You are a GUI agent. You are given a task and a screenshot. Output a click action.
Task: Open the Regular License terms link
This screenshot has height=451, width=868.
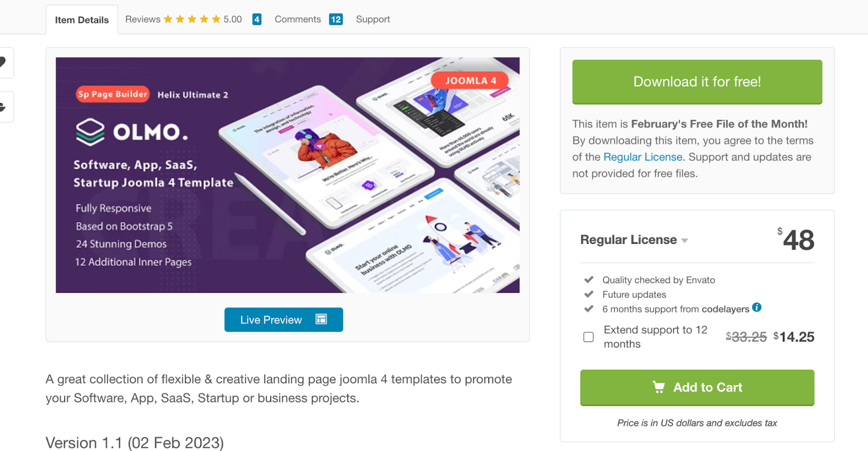643,157
